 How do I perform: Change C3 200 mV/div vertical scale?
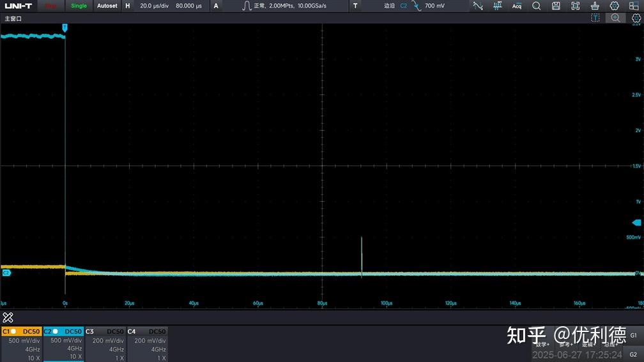tap(108, 341)
